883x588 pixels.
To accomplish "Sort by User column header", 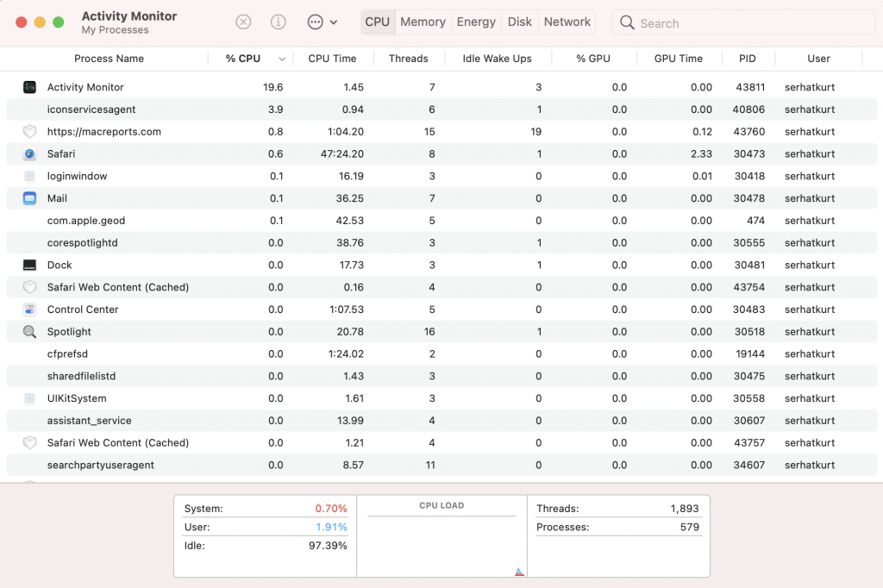I will click(x=818, y=59).
